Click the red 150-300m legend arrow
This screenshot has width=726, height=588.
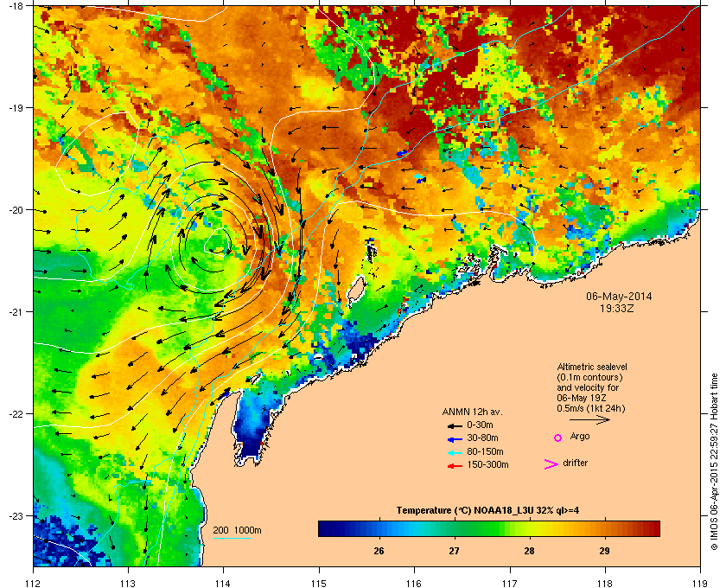pos(455,466)
